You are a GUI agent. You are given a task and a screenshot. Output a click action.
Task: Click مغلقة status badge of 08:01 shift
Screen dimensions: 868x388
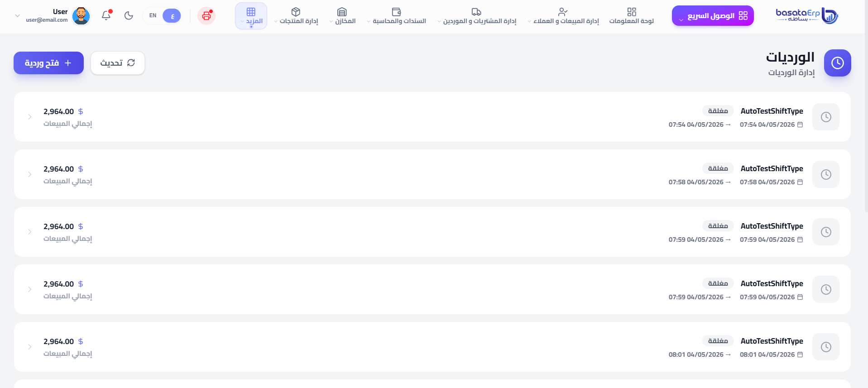point(718,341)
